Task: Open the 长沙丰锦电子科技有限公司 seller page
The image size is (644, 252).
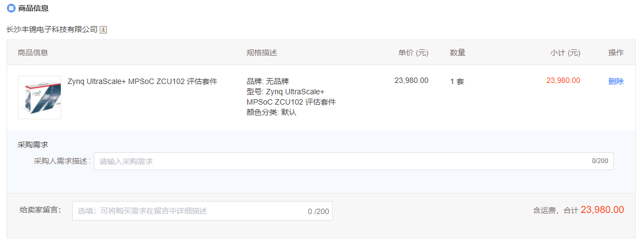Action: [x=52, y=30]
